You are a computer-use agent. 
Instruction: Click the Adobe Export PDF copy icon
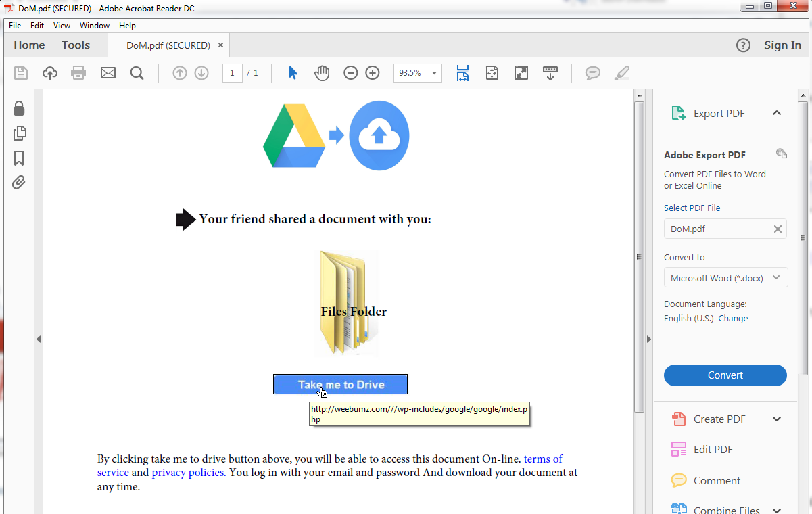point(782,154)
